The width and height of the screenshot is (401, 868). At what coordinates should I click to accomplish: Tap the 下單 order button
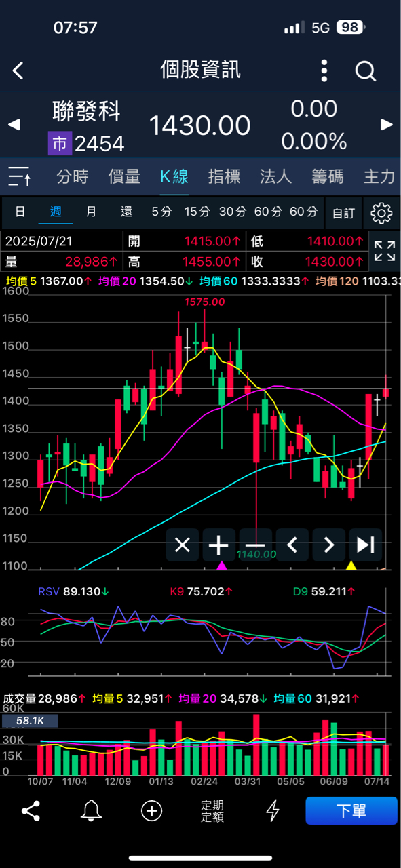[x=351, y=810]
